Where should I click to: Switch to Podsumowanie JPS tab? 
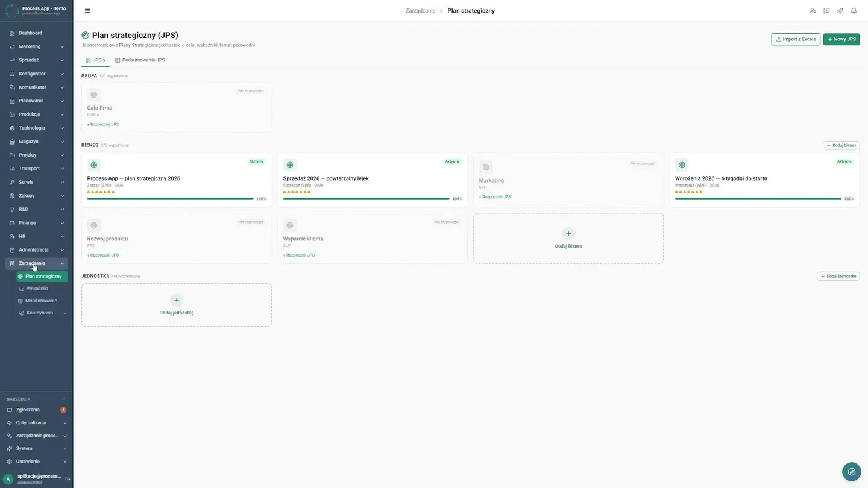click(140, 60)
